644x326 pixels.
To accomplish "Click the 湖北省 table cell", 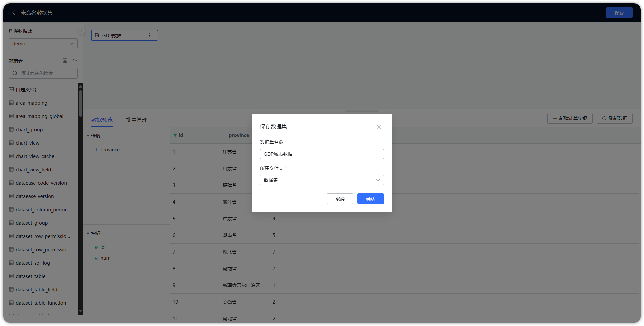I will coord(230,252).
